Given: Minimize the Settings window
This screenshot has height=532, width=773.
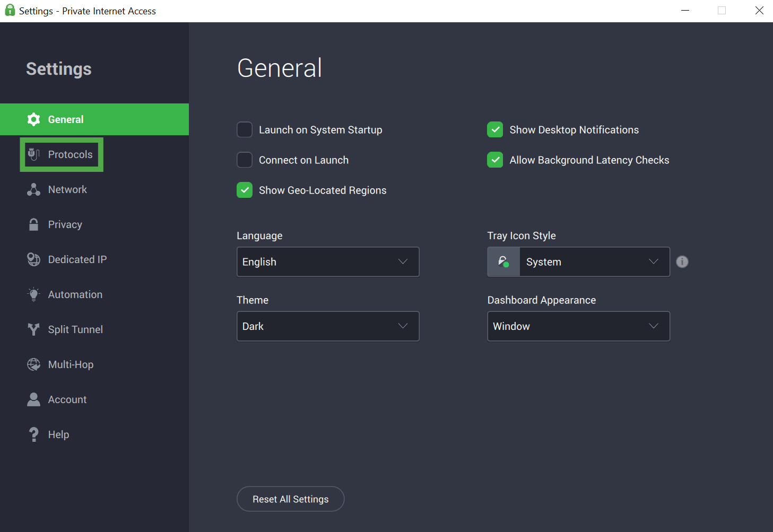Looking at the screenshot, I should (685, 11).
